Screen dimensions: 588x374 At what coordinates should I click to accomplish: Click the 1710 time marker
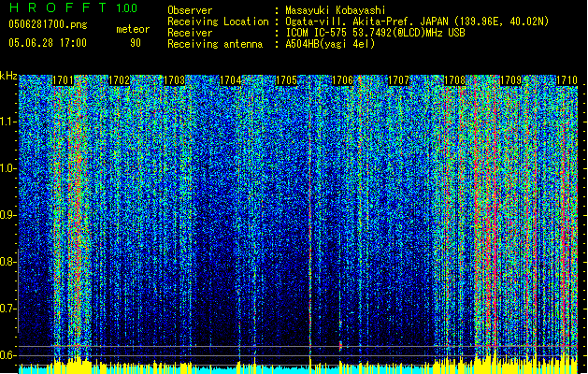[x=566, y=80]
